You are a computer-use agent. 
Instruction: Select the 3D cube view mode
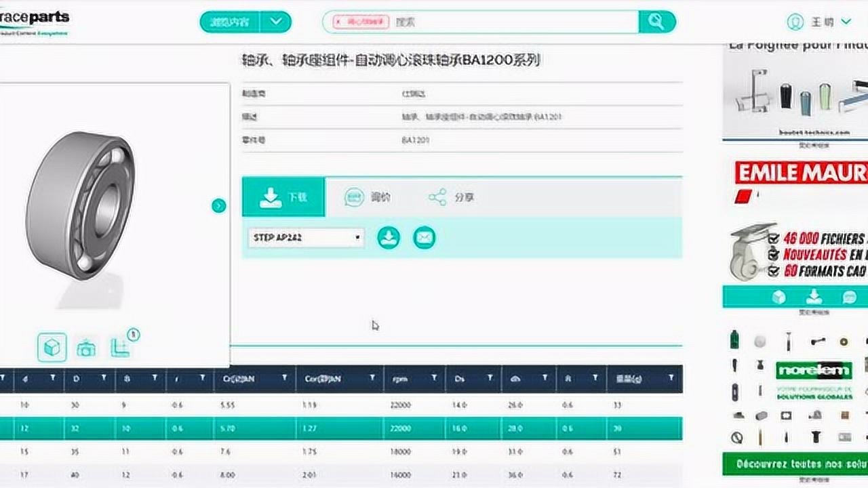(x=52, y=347)
